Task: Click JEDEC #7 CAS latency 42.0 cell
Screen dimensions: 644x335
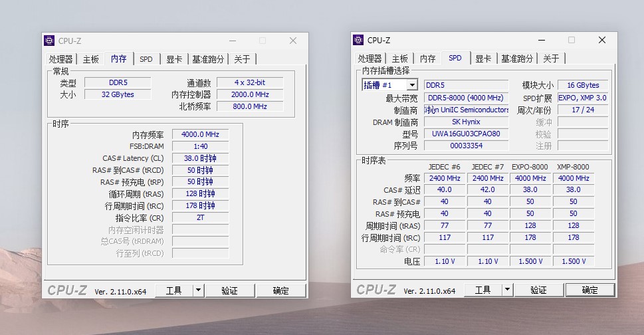Action: coord(488,189)
